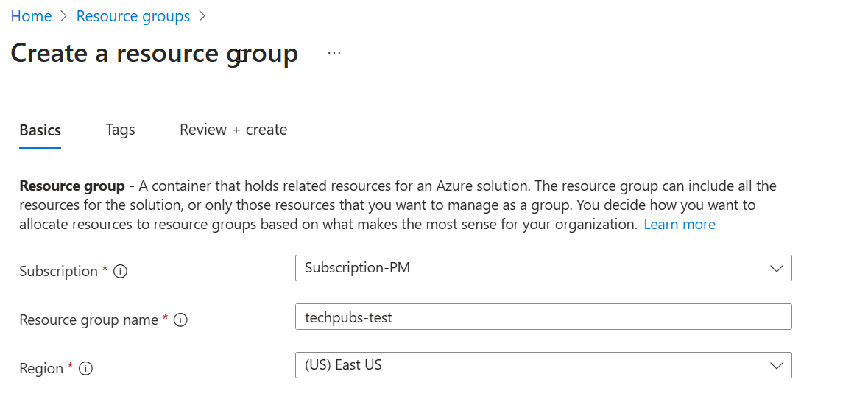
Task: Navigate to Resource groups breadcrumb
Action: tap(133, 16)
